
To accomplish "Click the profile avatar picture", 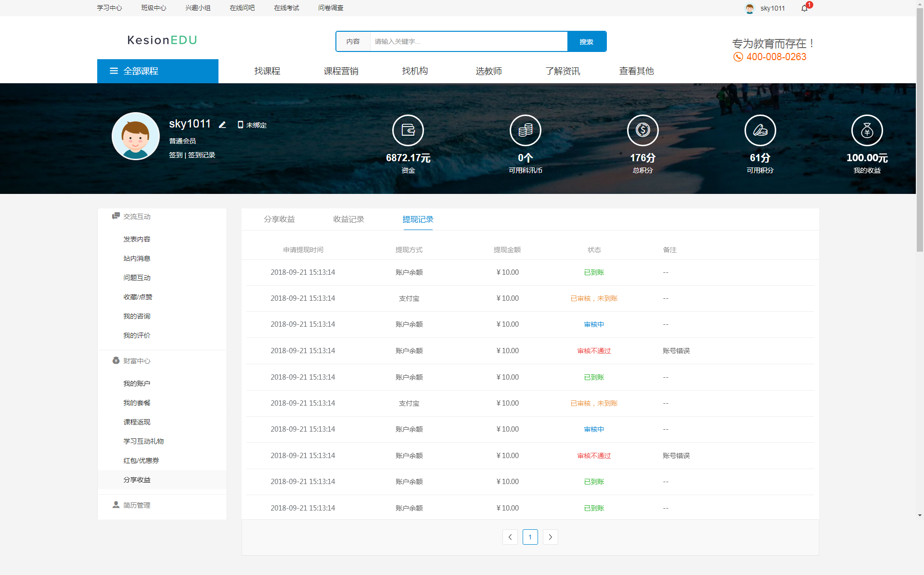I will click(x=136, y=136).
